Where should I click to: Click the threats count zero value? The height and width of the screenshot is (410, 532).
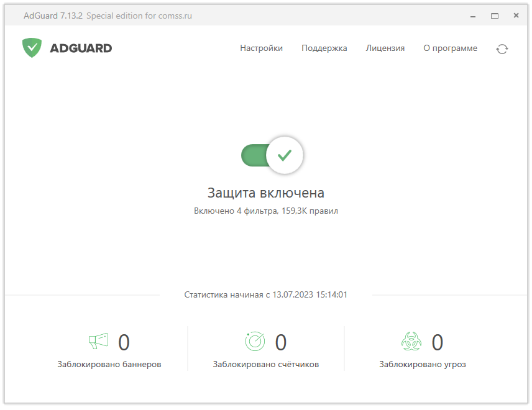tap(438, 342)
